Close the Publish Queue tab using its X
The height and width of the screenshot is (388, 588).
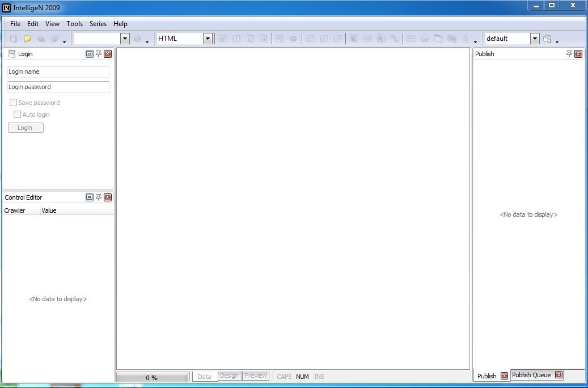click(x=559, y=375)
